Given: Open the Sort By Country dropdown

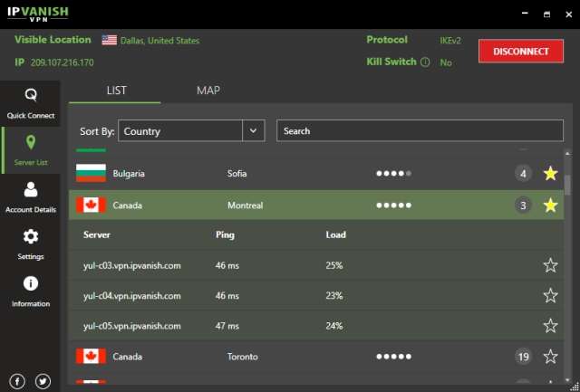Looking at the screenshot, I should 254,131.
